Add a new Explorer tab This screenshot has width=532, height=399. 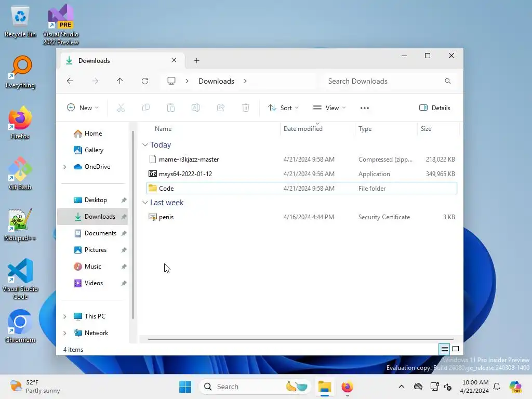pos(197,60)
